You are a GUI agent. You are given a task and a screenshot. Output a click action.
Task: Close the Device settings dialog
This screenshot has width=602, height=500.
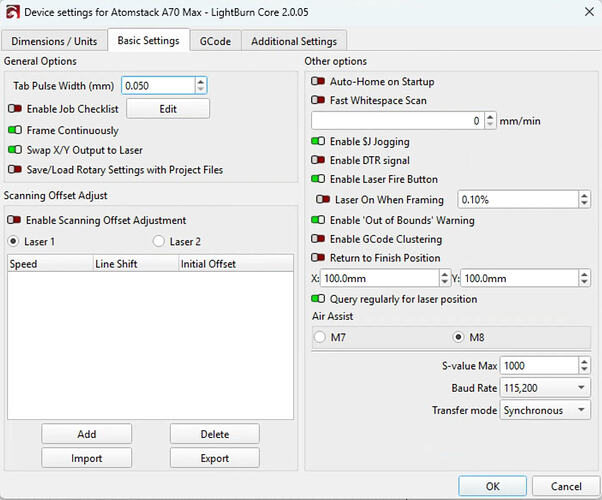(x=589, y=12)
